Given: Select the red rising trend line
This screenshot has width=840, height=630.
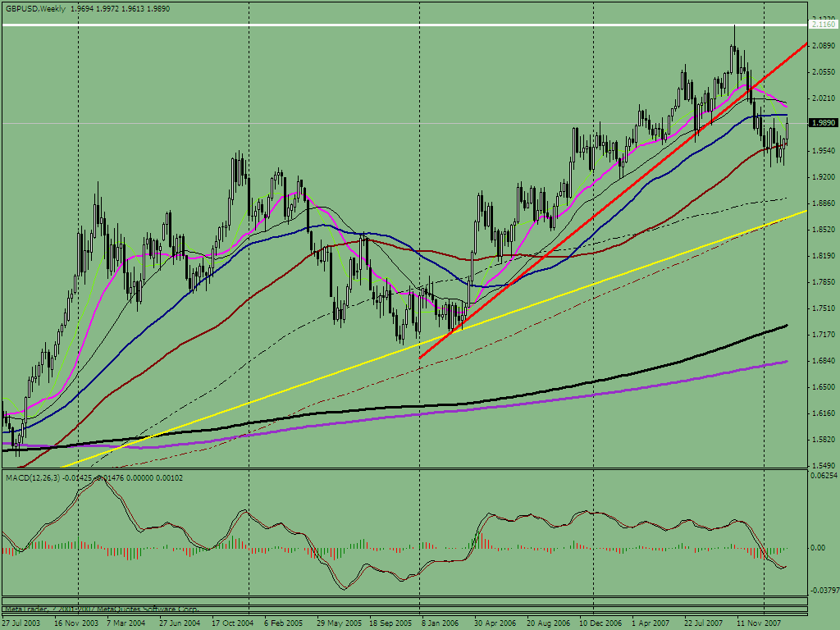Looking at the screenshot, I should pyautogui.click(x=612, y=199).
